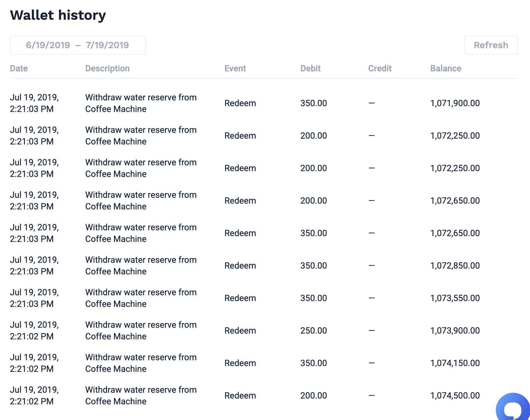The image size is (530, 420).
Task: Click the Description column header
Action: point(107,68)
